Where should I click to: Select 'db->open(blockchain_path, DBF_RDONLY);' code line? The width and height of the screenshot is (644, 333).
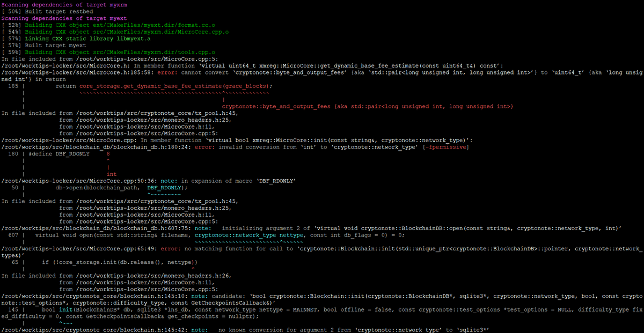(121, 188)
